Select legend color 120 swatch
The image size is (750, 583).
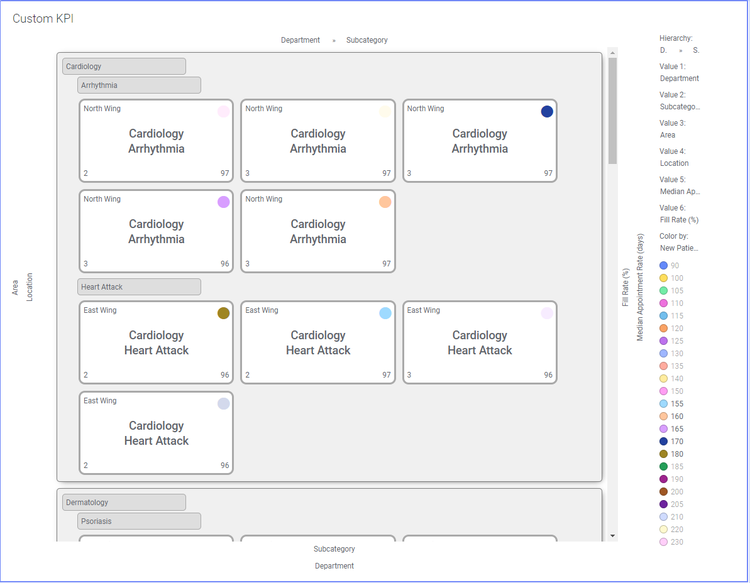pos(663,328)
